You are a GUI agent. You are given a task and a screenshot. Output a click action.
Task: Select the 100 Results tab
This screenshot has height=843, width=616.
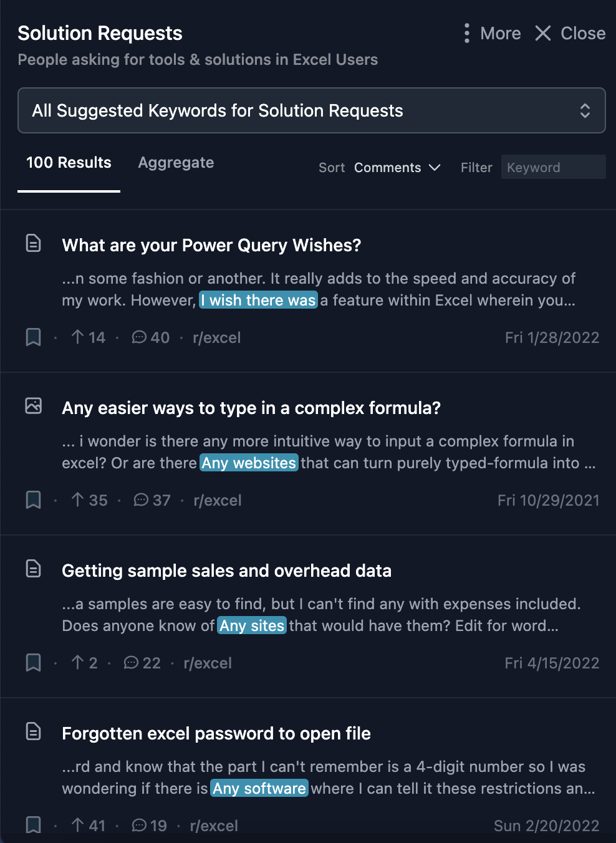coord(69,163)
